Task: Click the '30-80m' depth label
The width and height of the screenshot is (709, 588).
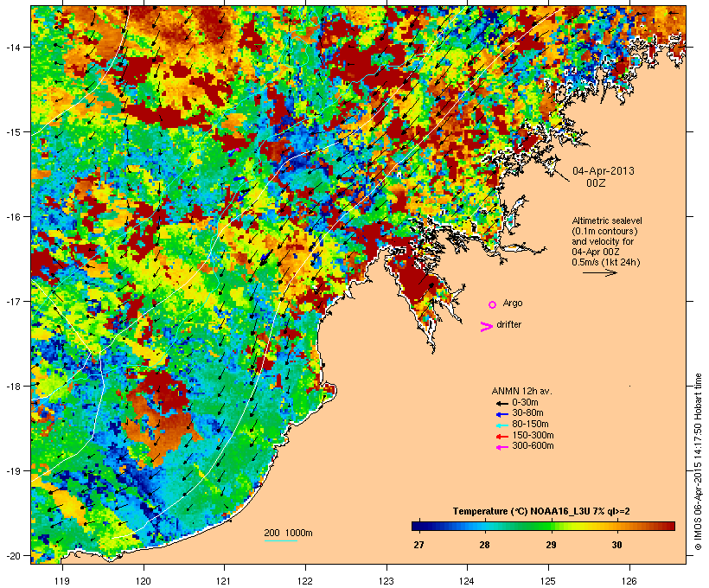Action: tap(527, 413)
